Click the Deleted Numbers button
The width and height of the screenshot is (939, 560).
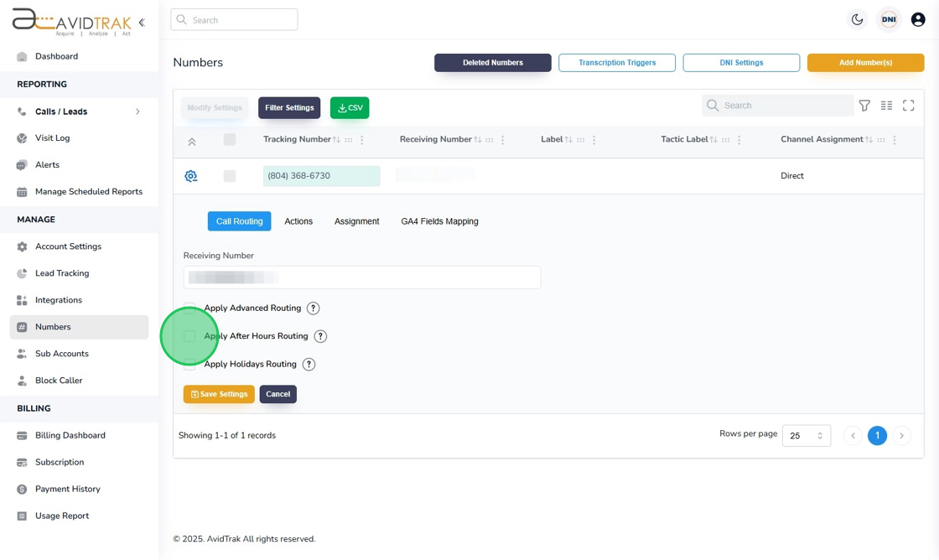[x=493, y=63]
